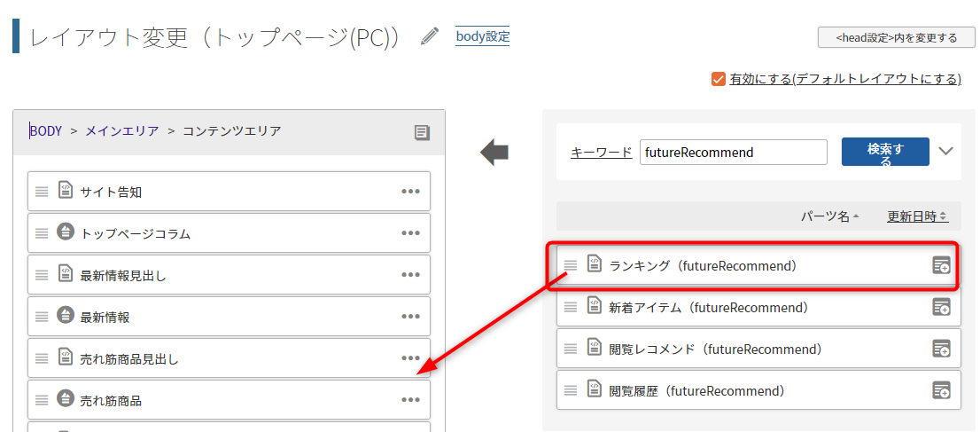Select the ランキング（futureRecommend） part name
Screen dimensions: 980x432
[x=706, y=265]
